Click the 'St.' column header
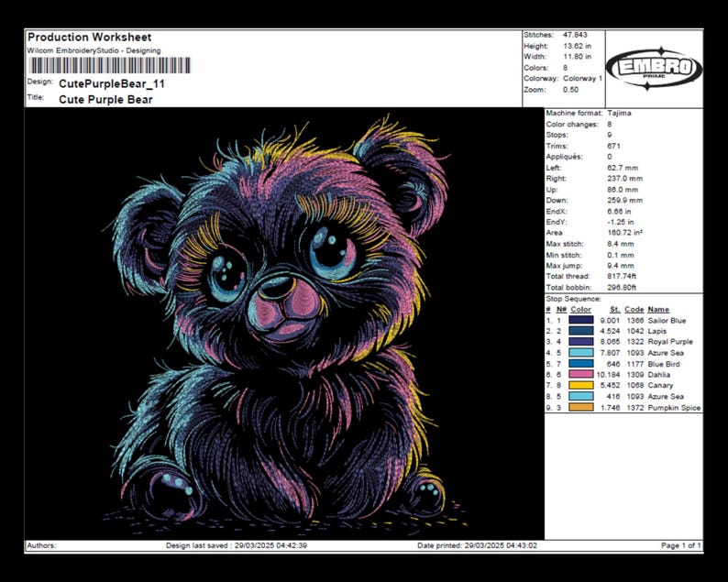The height and width of the screenshot is (582, 728). (x=614, y=309)
